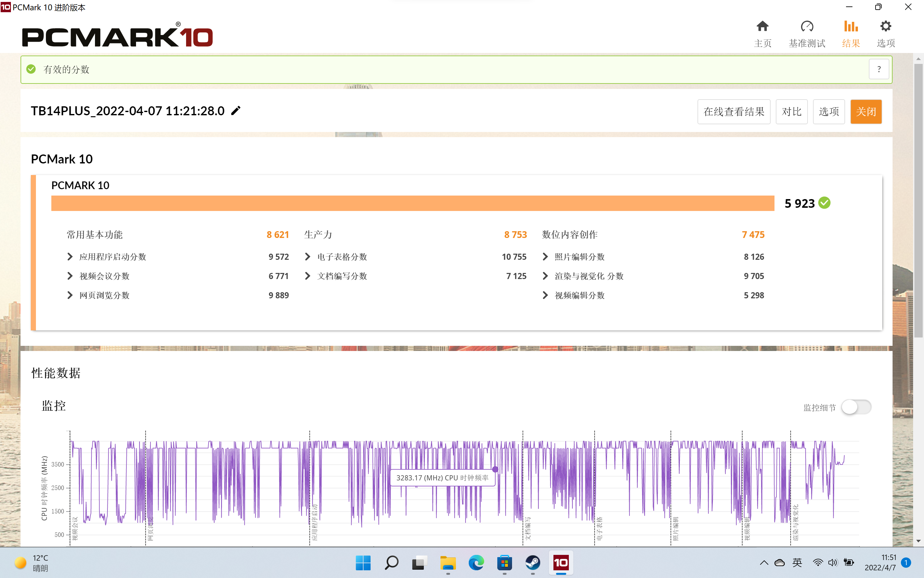This screenshot has width=924, height=578.
Task: Click the 文档编写 marker on the chart
Action: point(528,529)
